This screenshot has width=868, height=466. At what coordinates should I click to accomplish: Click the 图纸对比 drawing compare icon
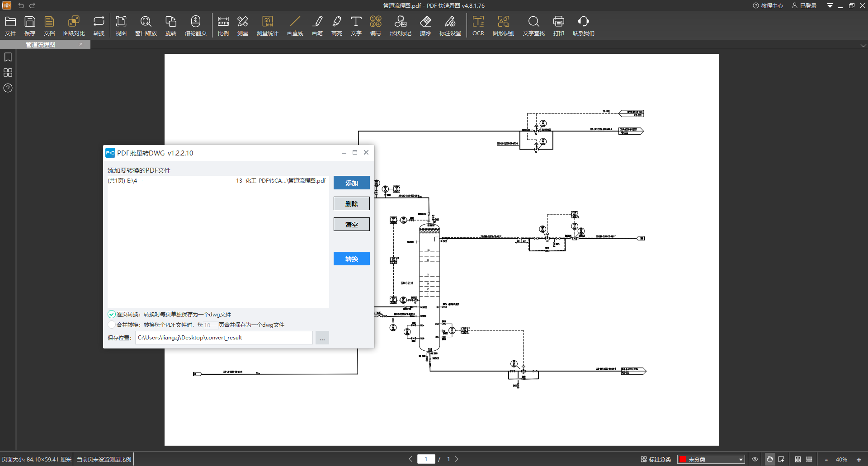[74, 25]
